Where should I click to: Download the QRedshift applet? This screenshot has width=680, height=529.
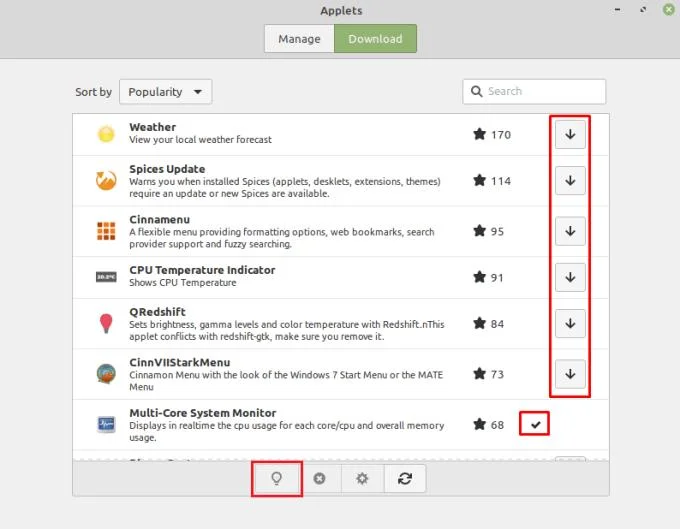(x=570, y=323)
